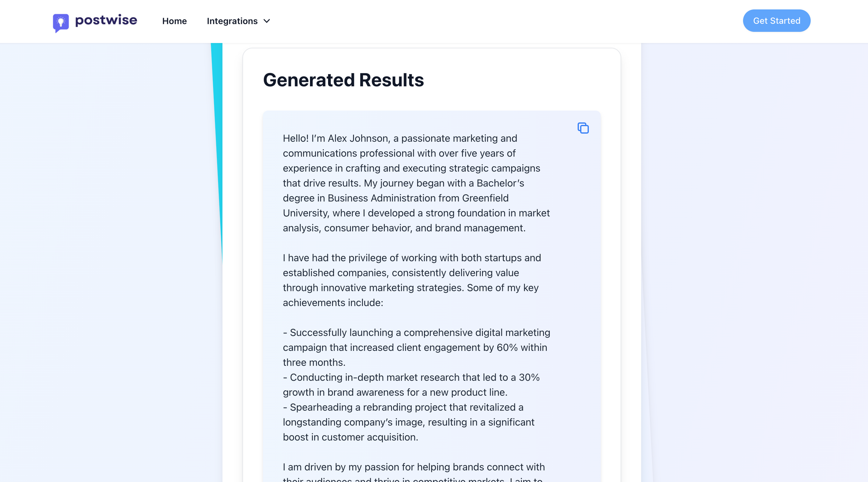The image size is (868, 482).
Task: Open the Integrations navigation item
Action: tap(232, 21)
